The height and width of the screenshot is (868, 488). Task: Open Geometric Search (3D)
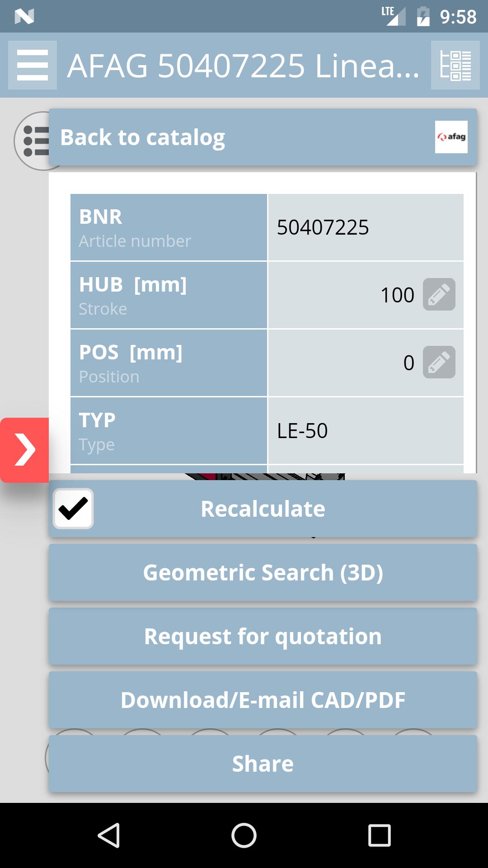click(263, 573)
